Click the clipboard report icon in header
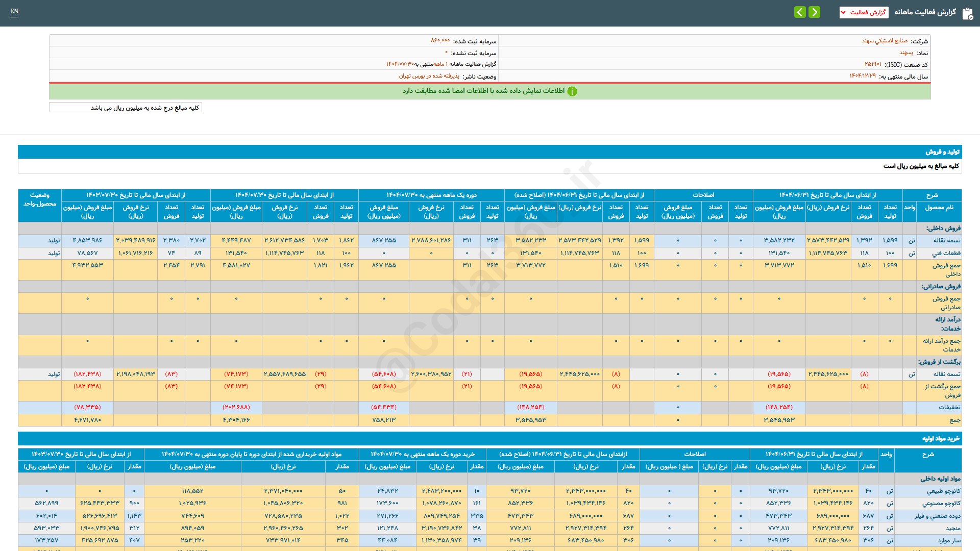 (x=967, y=13)
